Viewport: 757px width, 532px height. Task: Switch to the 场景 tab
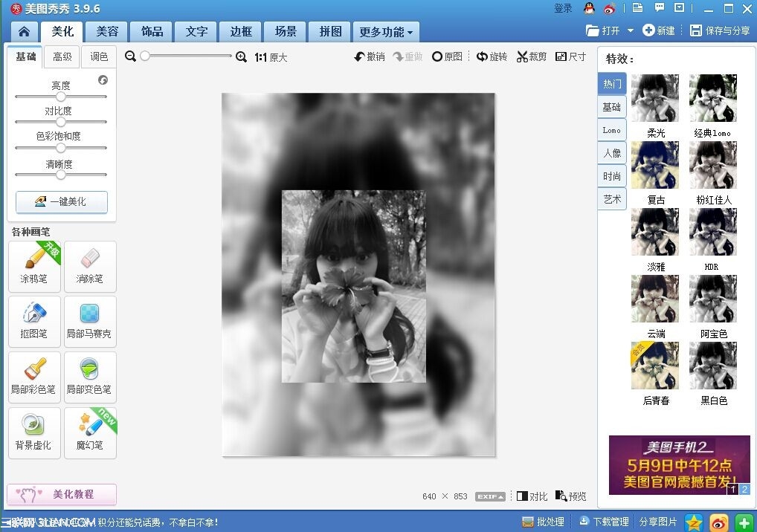tap(286, 32)
